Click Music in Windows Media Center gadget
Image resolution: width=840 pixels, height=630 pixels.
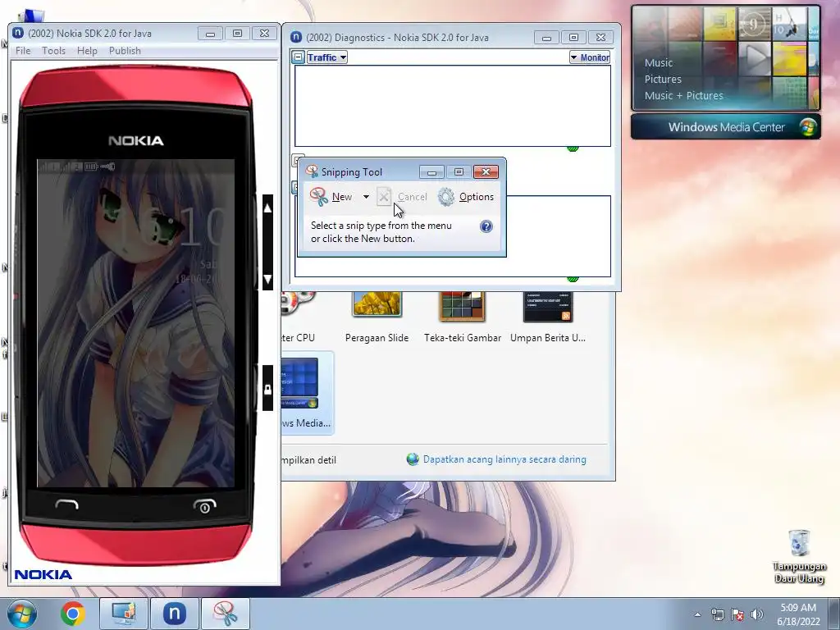point(659,62)
